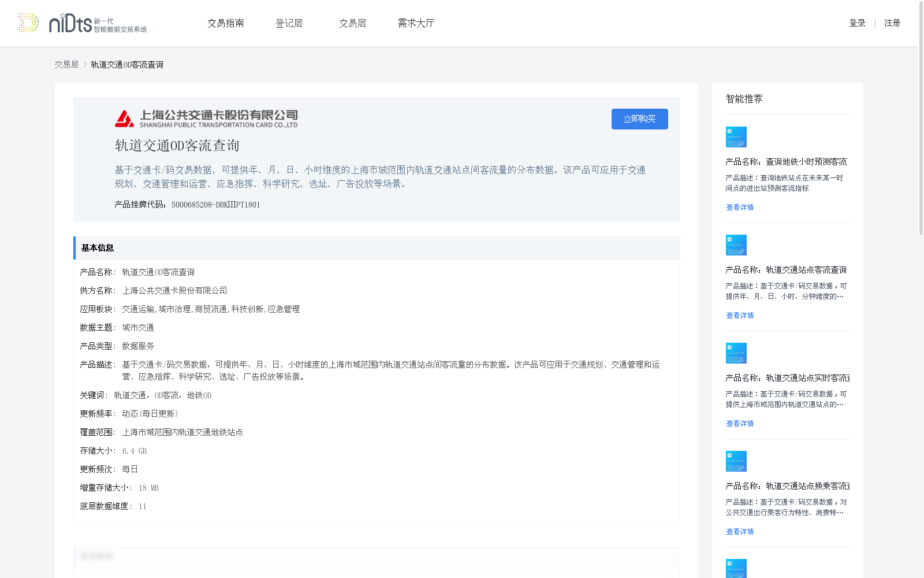The image size is (924, 578).
Task: Click supplier name 上海公共交通卡股份有限公司 in details
Action: pyautogui.click(x=174, y=291)
